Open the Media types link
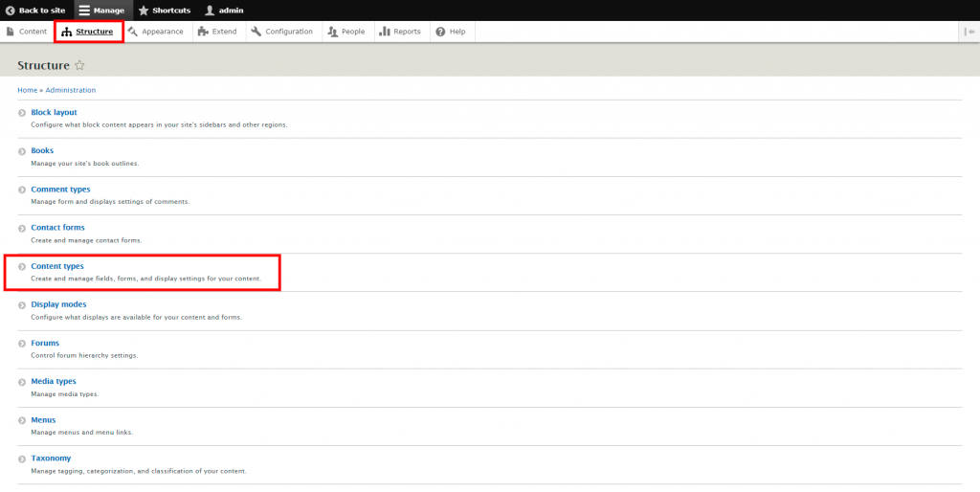The image size is (980, 492). [x=54, y=381]
